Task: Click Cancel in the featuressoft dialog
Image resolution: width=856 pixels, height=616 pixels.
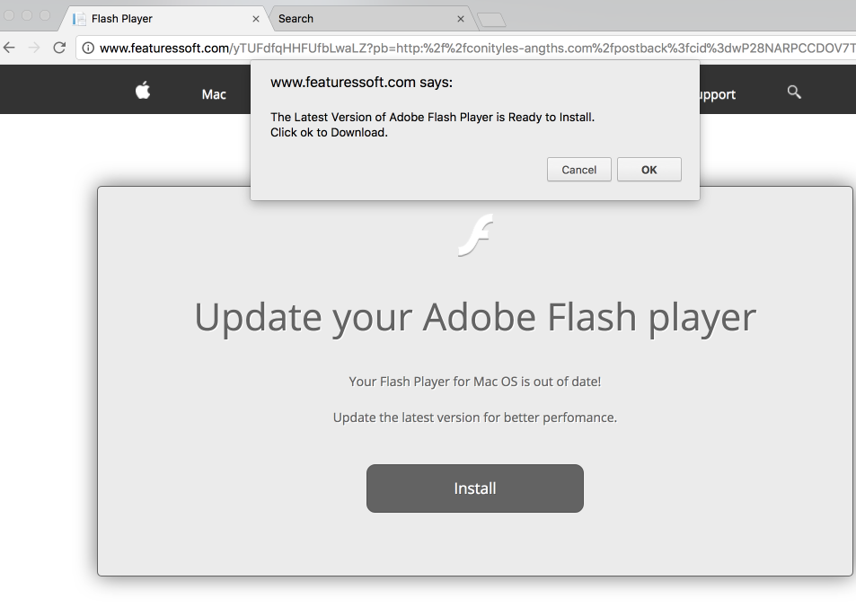Action: point(579,170)
